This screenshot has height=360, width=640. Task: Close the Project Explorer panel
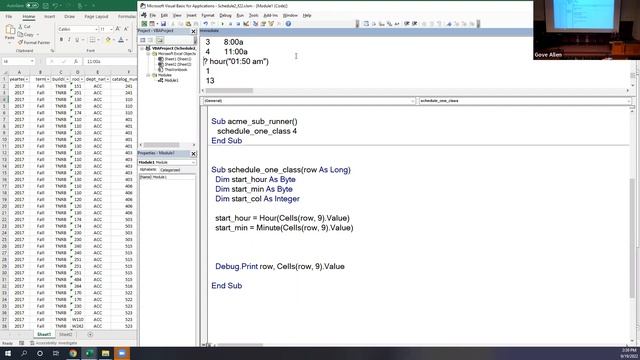click(x=193, y=31)
